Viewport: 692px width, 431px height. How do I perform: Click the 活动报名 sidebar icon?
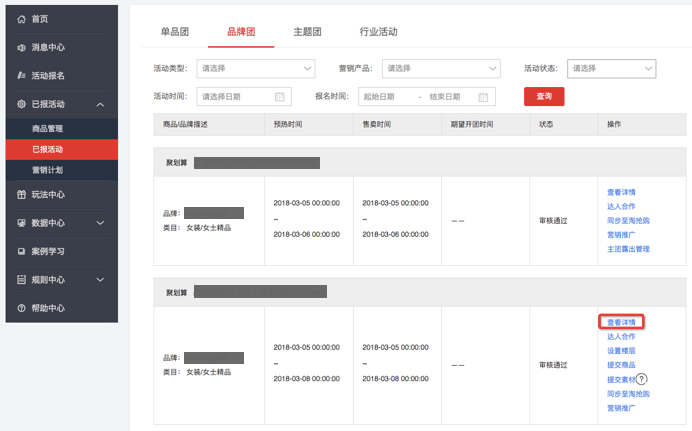22,75
